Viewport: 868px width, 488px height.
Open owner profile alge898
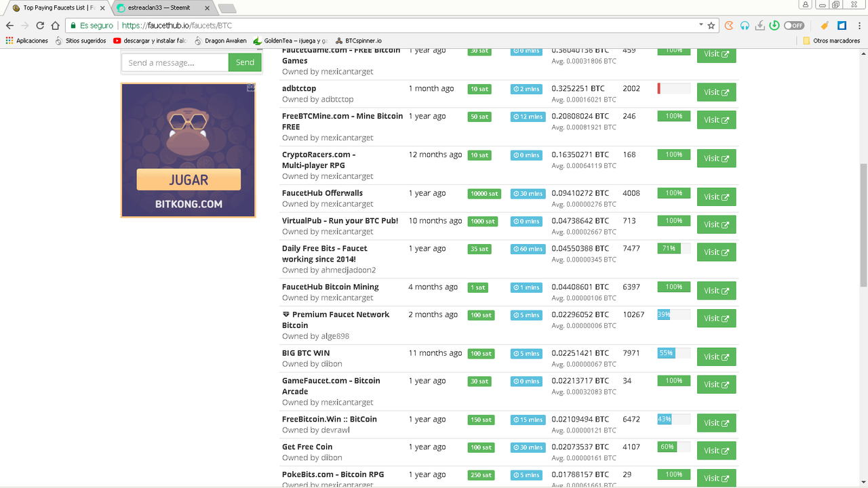[x=335, y=336]
